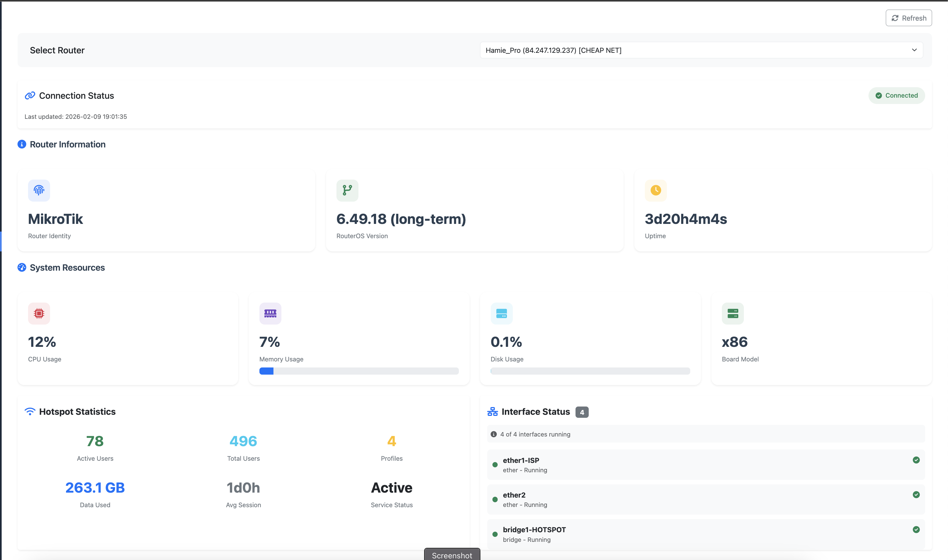Viewport: 948px width, 560px height.
Task: Click the ether2 running check mark
Action: point(916,495)
